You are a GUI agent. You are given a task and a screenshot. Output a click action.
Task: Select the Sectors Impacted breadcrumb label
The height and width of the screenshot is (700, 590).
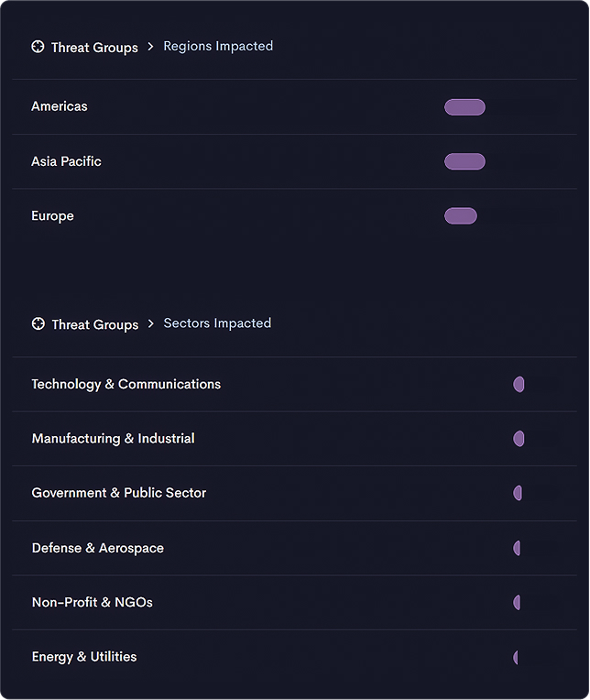217,323
